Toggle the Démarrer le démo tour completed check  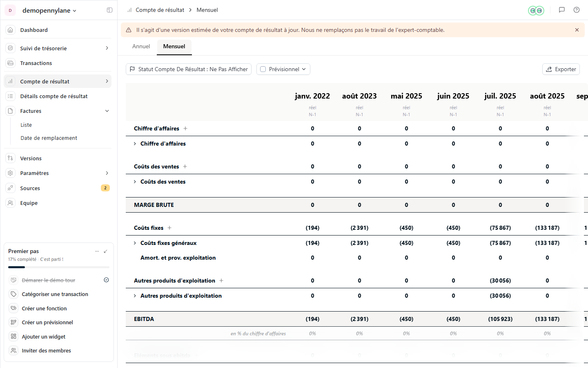coord(106,280)
